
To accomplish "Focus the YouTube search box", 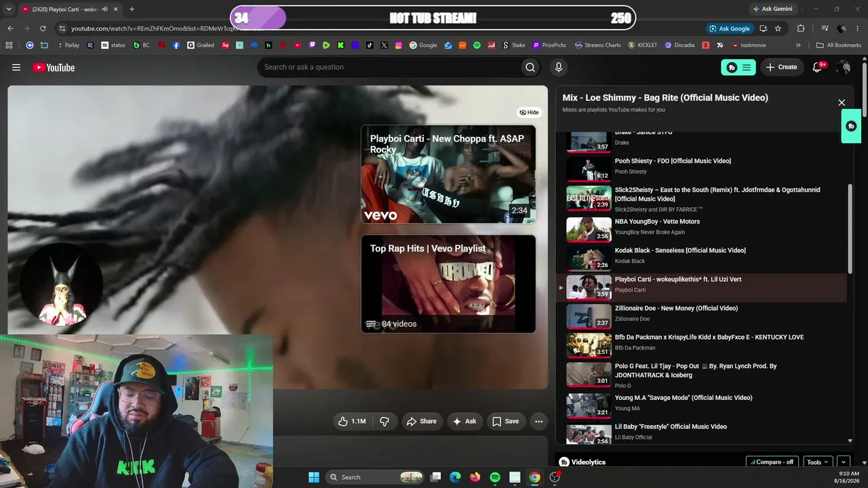I will pyautogui.click(x=388, y=67).
